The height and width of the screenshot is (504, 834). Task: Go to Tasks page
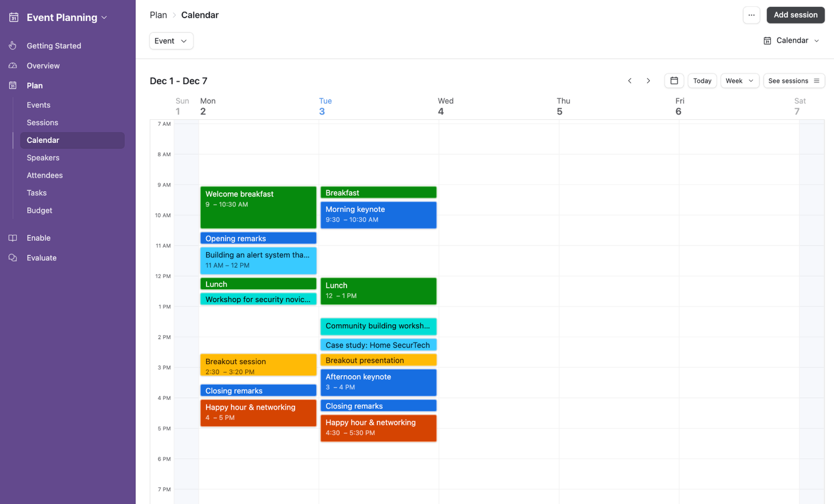[x=36, y=193]
